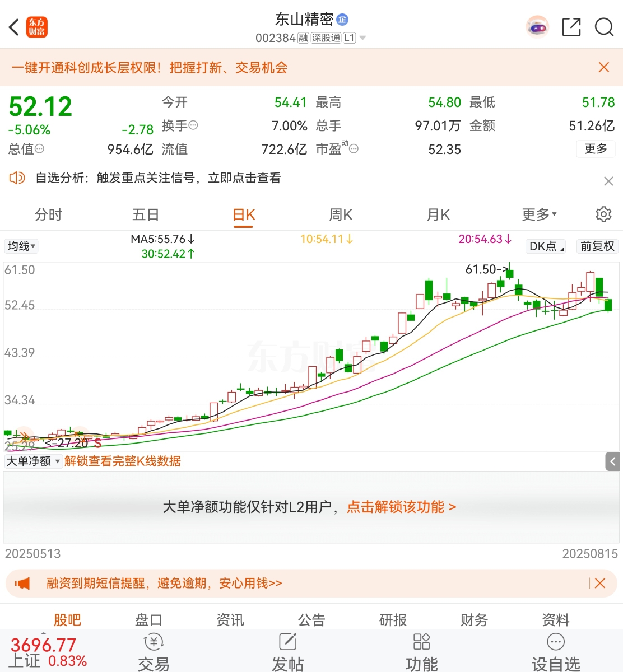Open the robot assistant avatar icon
The width and height of the screenshot is (623, 672).
point(537,27)
